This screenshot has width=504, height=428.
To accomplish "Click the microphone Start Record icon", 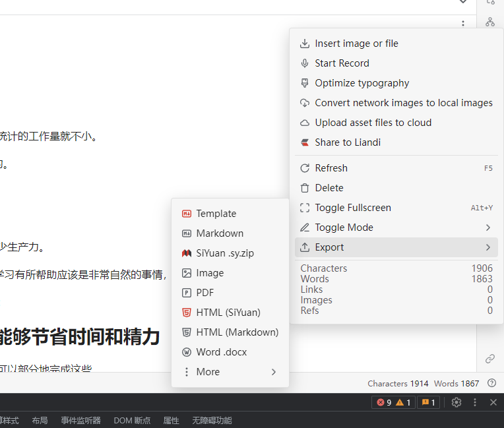I will 305,63.
